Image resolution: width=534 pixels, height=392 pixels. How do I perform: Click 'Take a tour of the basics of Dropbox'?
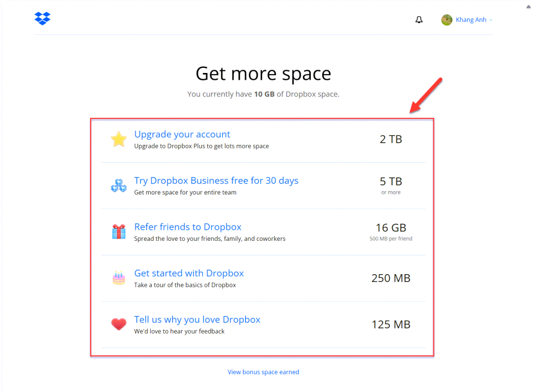pos(185,285)
